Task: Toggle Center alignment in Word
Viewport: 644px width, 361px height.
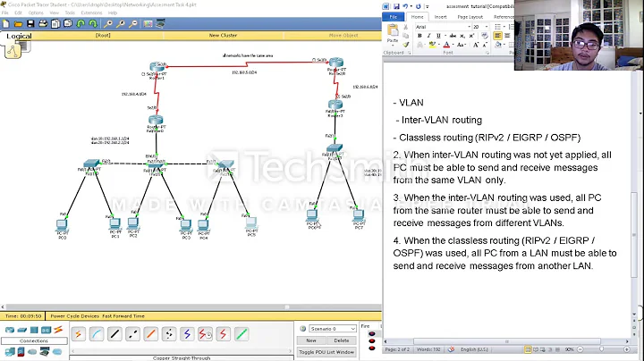Action: (507, 36)
